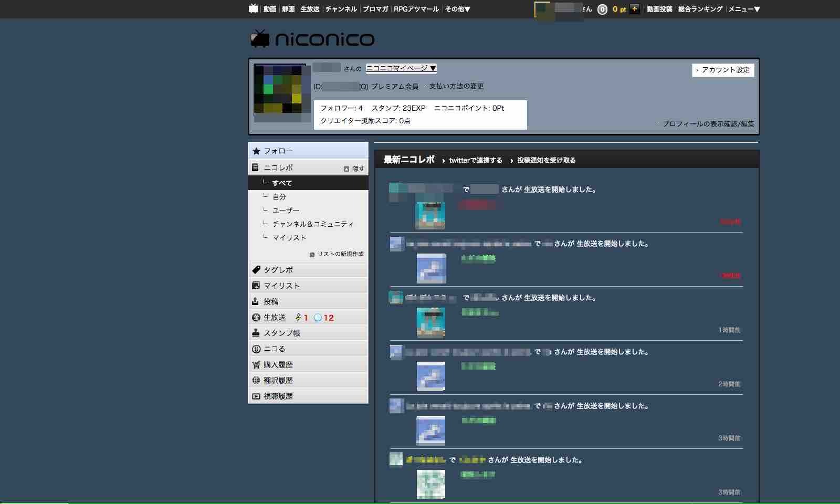Expand the その他▼ menu in top bar
This screenshot has height=504, width=840.
tap(458, 9)
